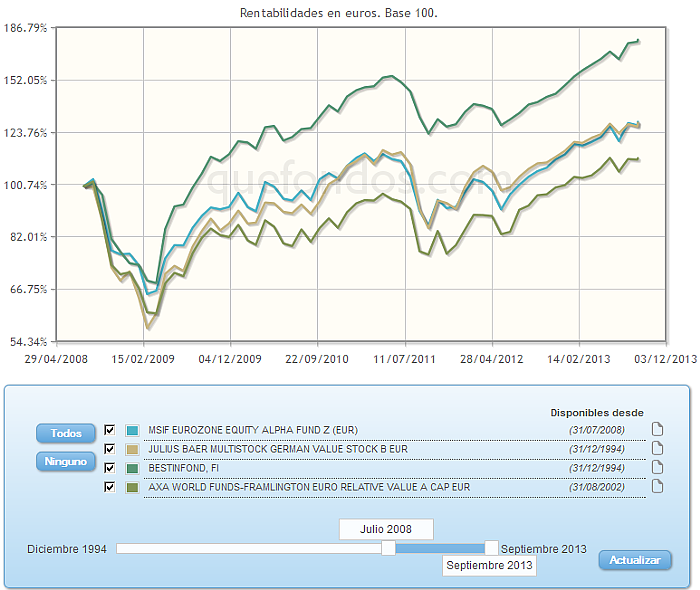The height and width of the screenshot is (590, 700).
Task: Click the Disponibles desde column header
Action: click(x=597, y=413)
